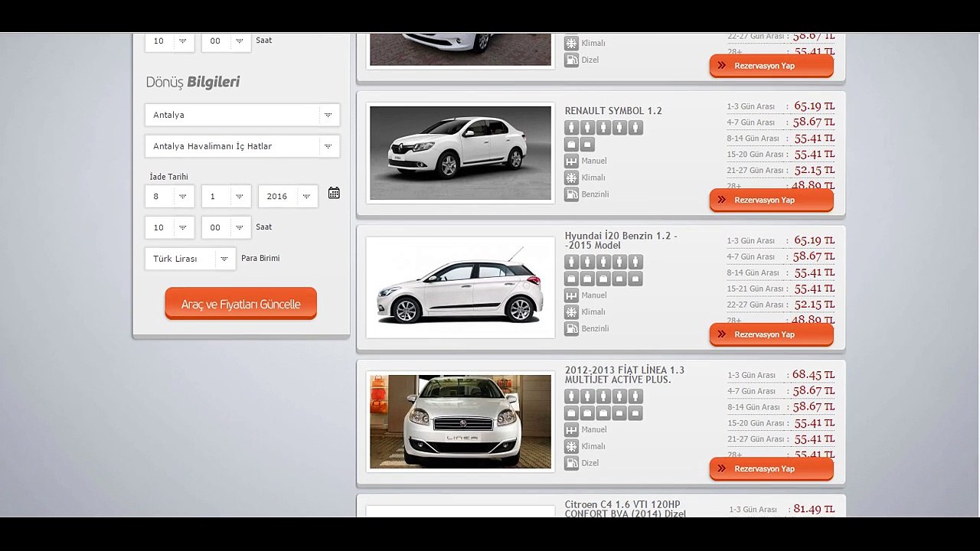The width and height of the screenshot is (980, 551).
Task: Click the Fiat Linea Manuel gearbox icon
Action: (571, 430)
